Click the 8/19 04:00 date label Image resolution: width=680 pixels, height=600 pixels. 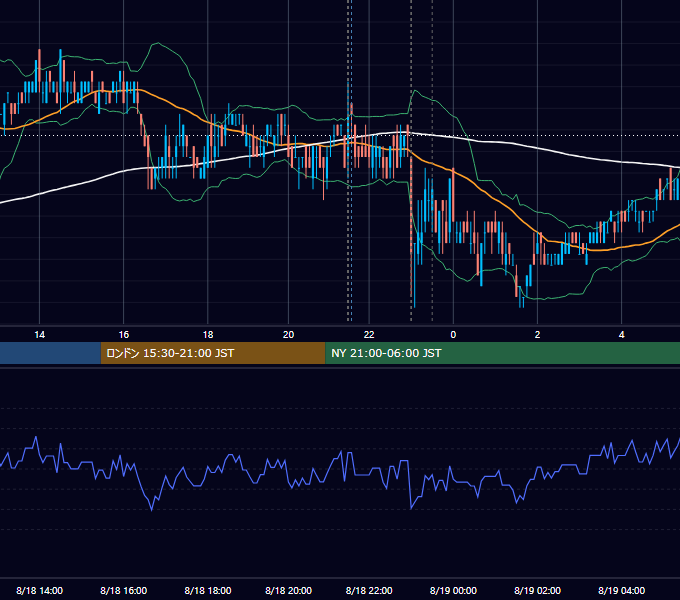(x=621, y=590)
